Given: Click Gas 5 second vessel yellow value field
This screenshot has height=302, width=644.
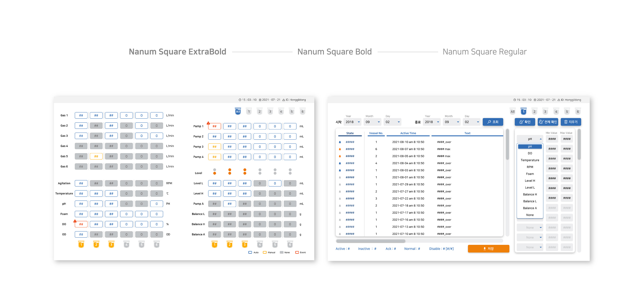Looking at the screenshot, I should 96,156.
